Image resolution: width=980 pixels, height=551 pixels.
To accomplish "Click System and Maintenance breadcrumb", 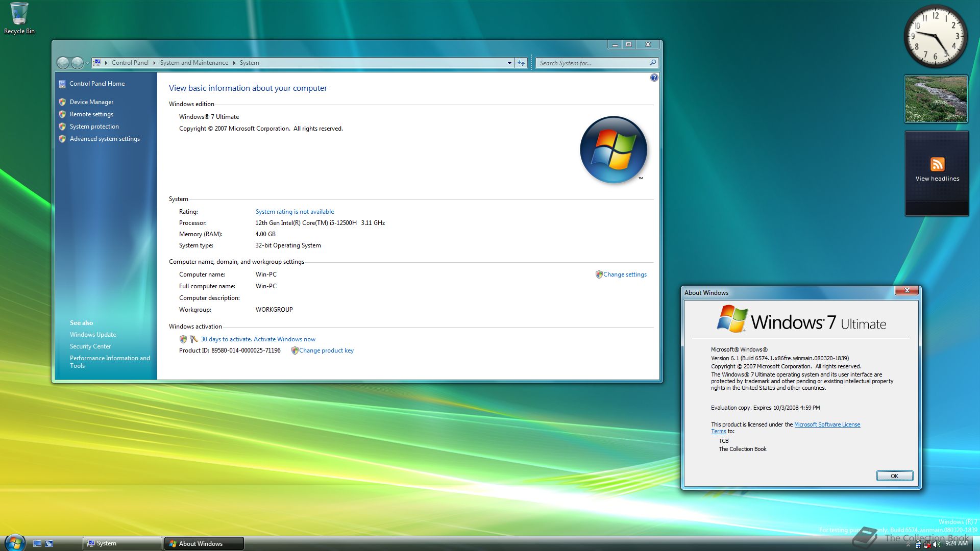I will pyautogui.click(x=194, y=63).
